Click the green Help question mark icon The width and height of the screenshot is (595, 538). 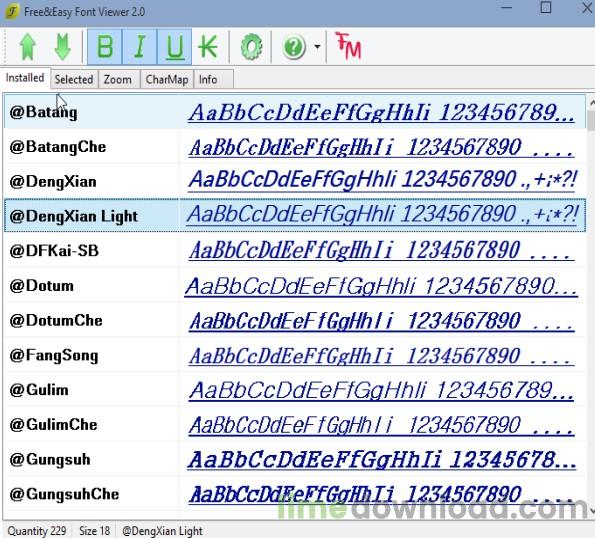coord(294,47)
